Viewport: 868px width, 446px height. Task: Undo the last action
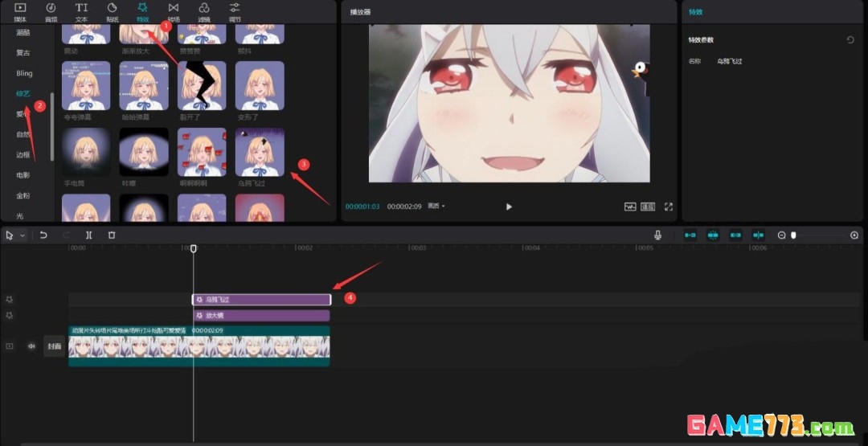[x=43, y=235]
